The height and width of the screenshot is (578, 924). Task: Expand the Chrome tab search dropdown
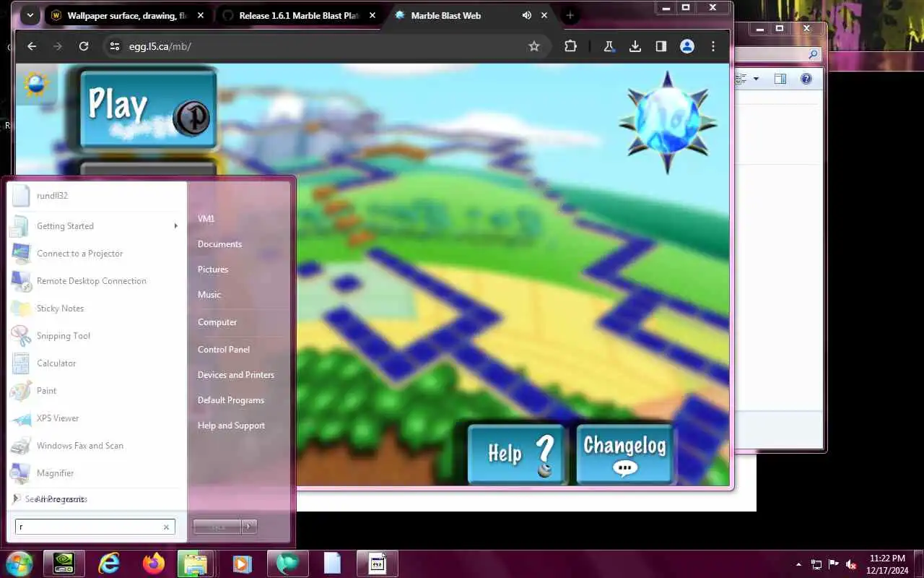click(30, 15)
